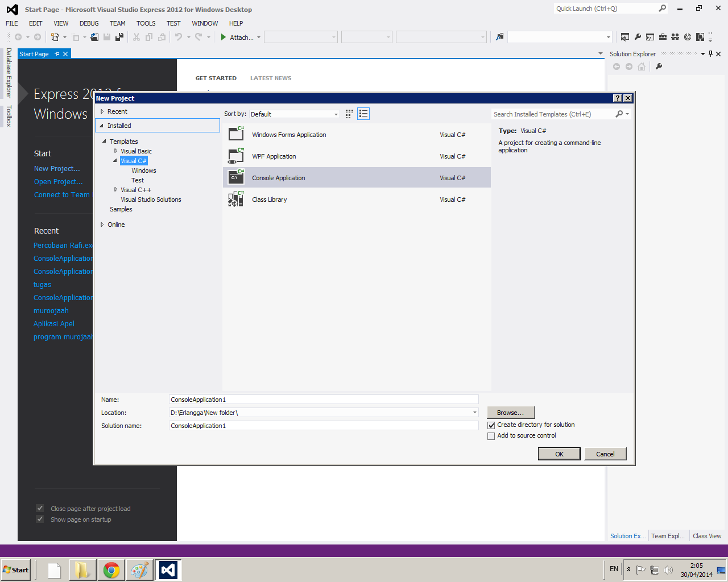Open the Sort by Default dropdown
The width and height of the screenshot is (728, 582).
coord(295,114)
